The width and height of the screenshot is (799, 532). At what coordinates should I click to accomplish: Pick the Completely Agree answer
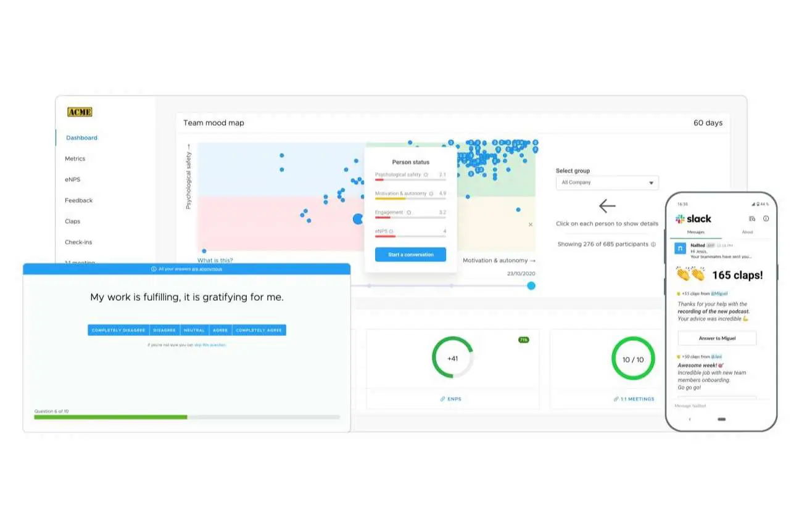pos(259,330)
